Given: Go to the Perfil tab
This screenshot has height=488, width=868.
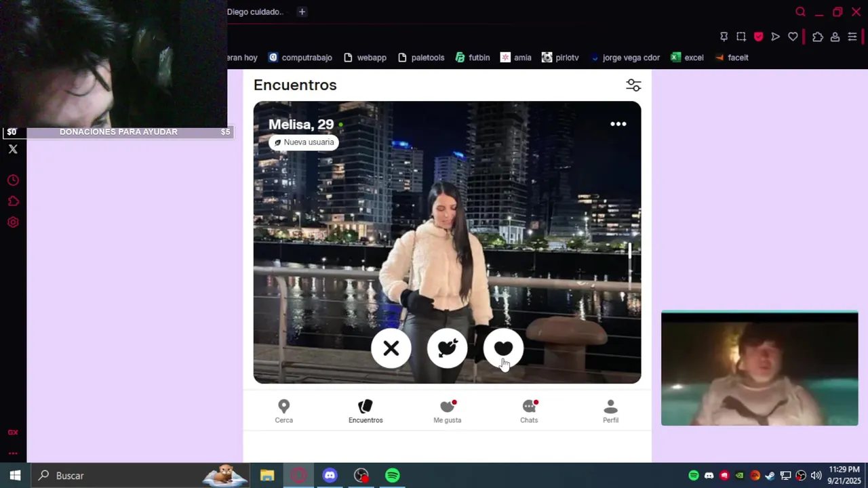Looking at the screenshot, I should [x=610, y=411].
